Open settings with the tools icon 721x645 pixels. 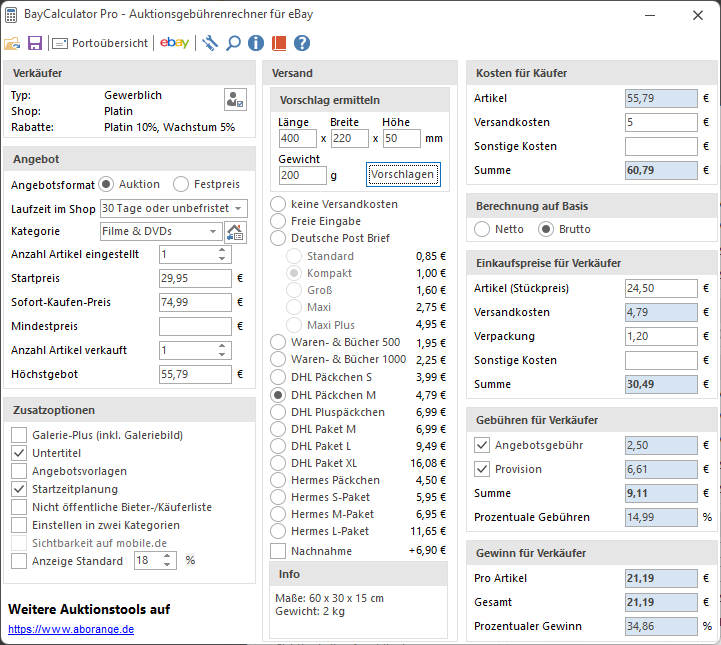click(x=210, y=43)
